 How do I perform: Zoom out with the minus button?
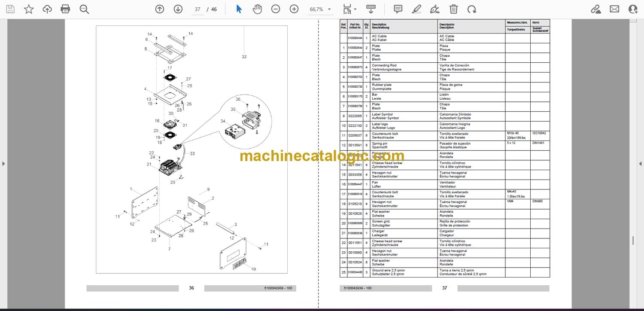(x=276, y=9)
